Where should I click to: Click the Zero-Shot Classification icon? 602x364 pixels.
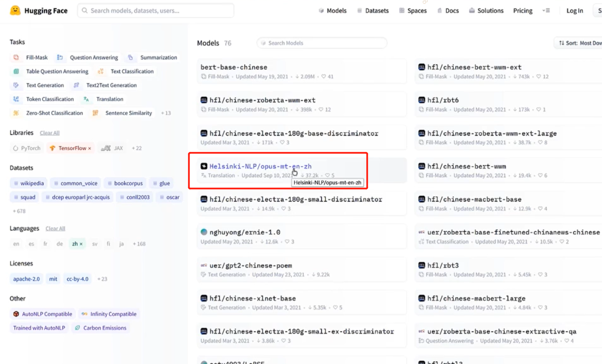point(16,113)
